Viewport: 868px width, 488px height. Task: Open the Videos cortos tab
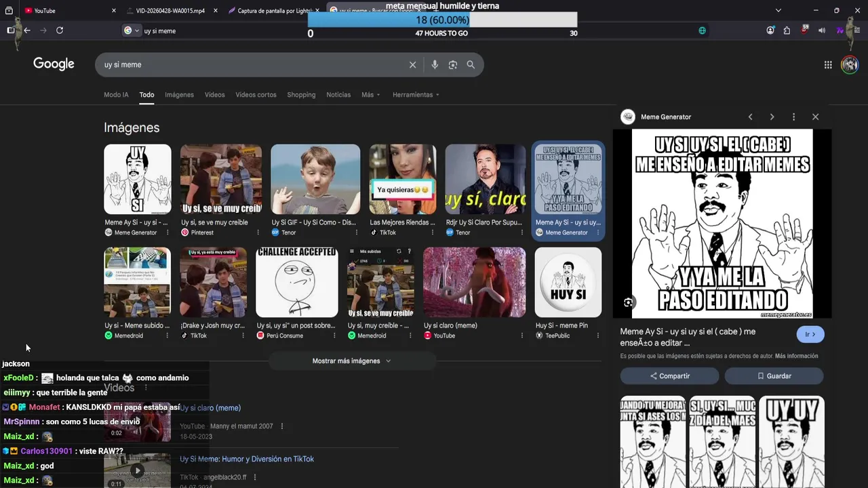pos(256,95)
